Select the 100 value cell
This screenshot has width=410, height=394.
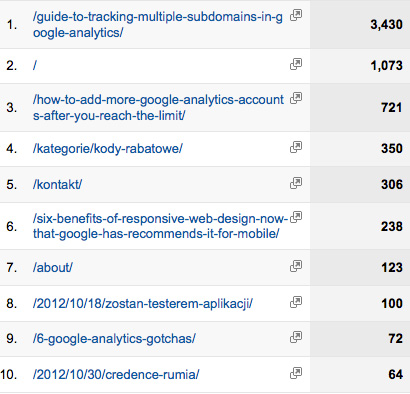pyautogui.click(x=392, y=303)
